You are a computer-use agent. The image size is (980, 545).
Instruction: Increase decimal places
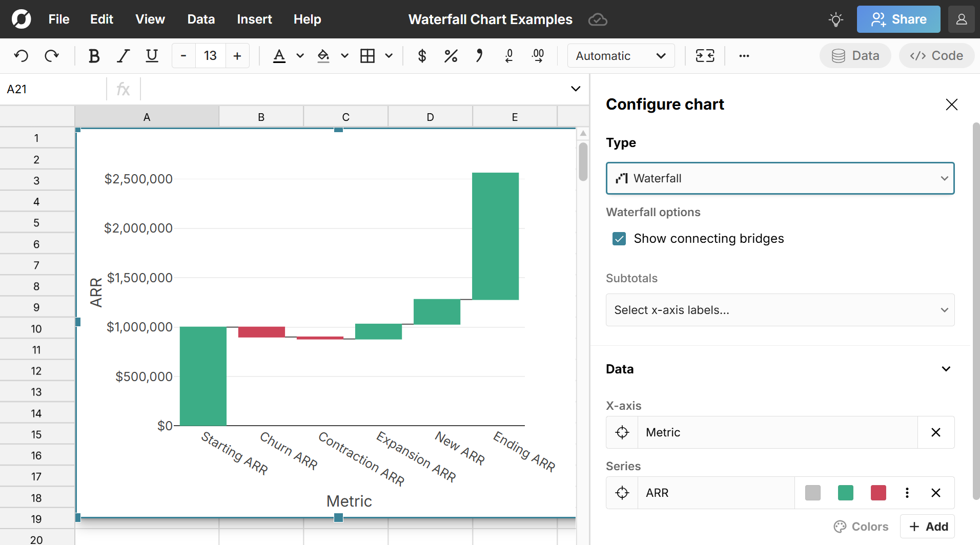[x=538, y=55]
